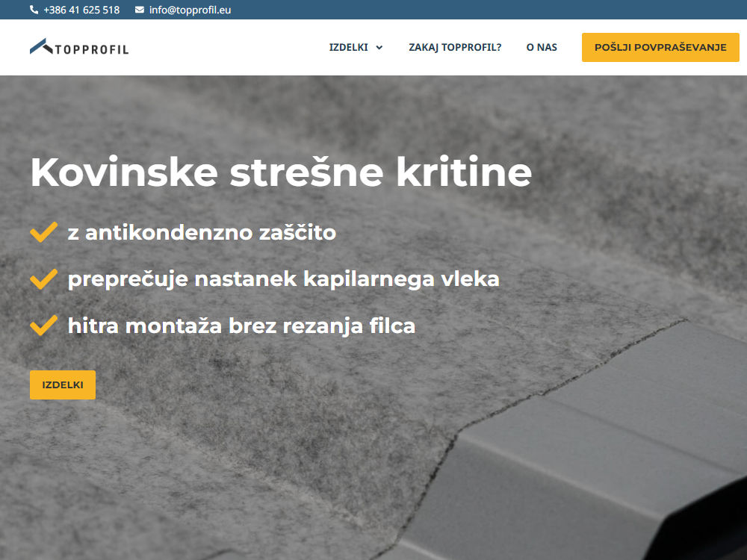747x560 pixels.
Task: Select the 'preprečuje nastanek kapilarnega vleka' text
Action: pos(283,279)
